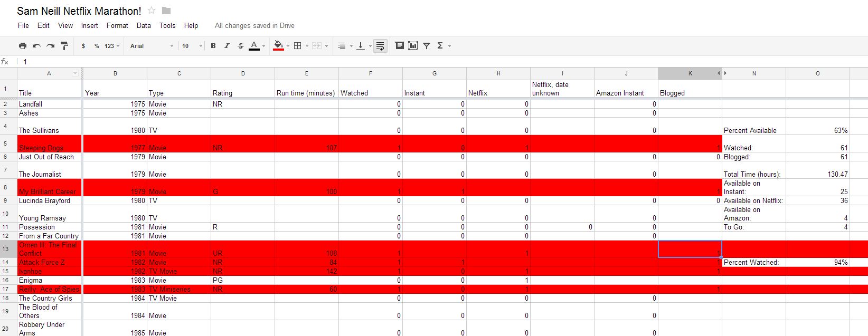Click the Total Time value 130.47
Screen dimensions: 868x336
point(817,170)
